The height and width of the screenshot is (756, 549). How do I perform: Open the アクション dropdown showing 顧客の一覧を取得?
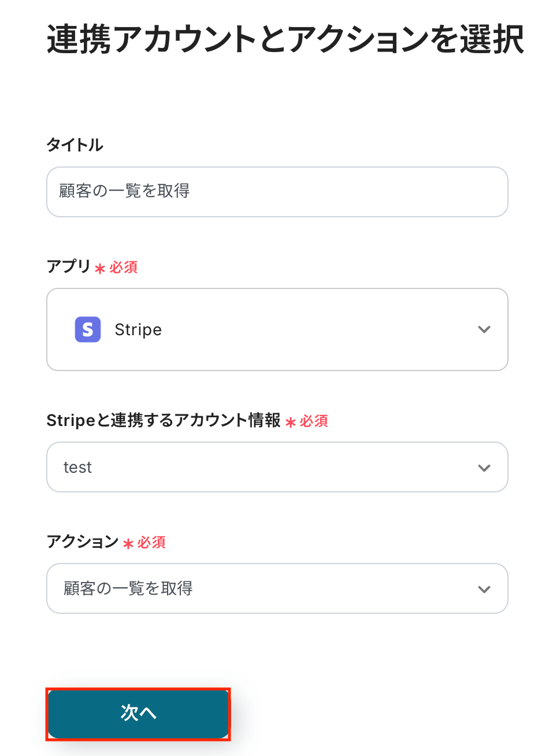pos(277,588)
